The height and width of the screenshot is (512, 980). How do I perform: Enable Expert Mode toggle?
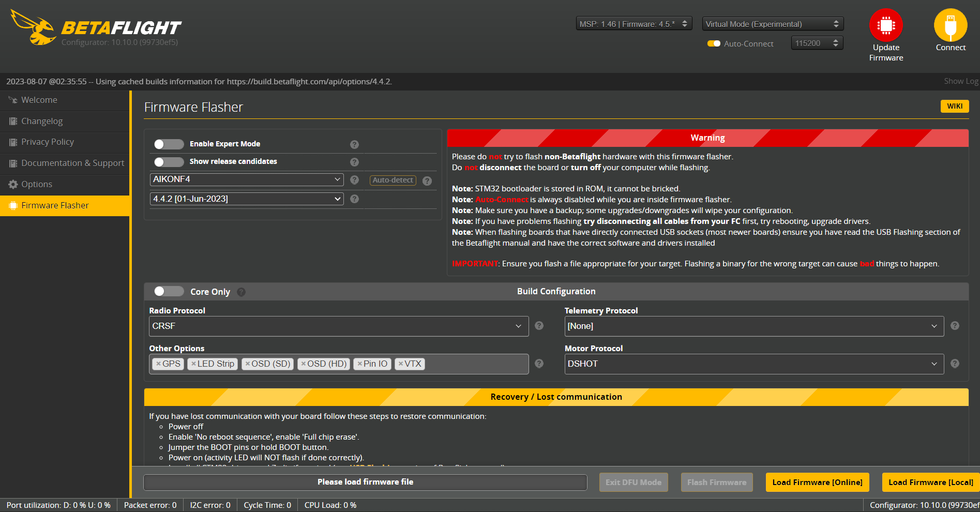pyautogui.click(x=169, y=144)
